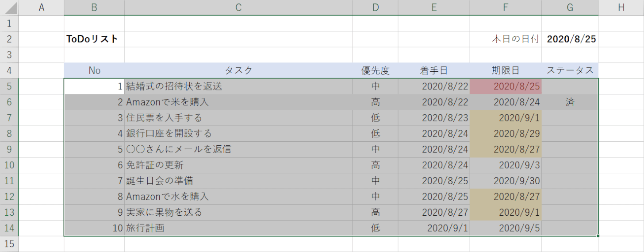Viewport: 644px width, 252px height.
Task: Select column E header
Action: pyautogui.click(x=434, y=8)
